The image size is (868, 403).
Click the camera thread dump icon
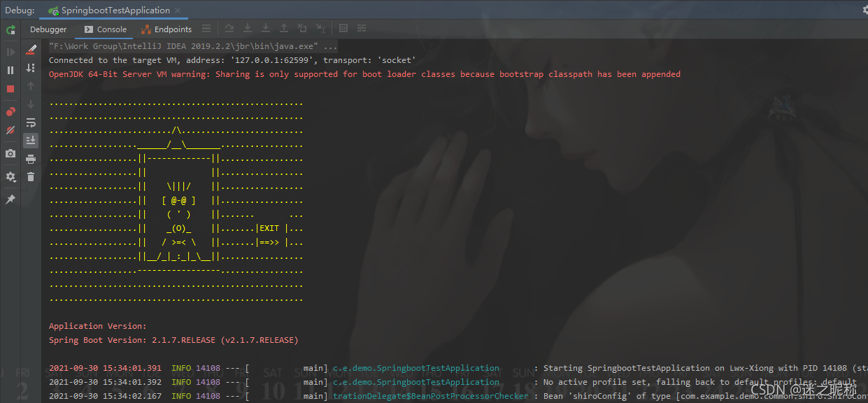pos(10,153)
